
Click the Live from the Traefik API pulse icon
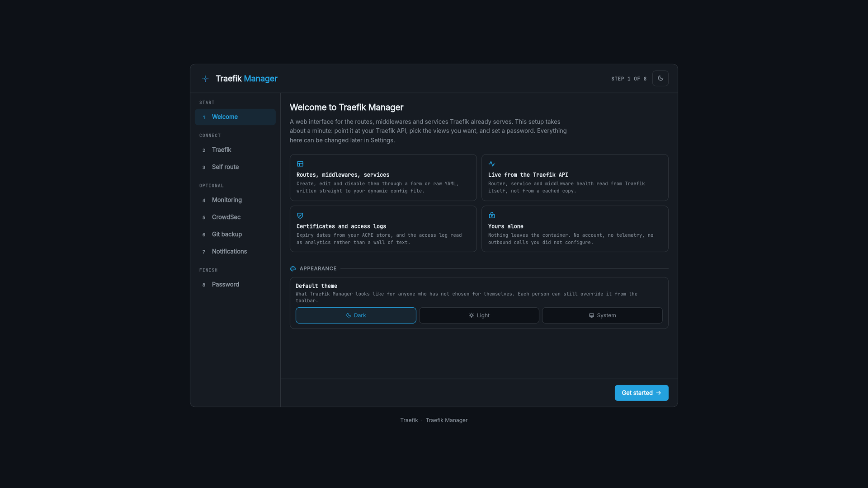click(x=492, y=164)
